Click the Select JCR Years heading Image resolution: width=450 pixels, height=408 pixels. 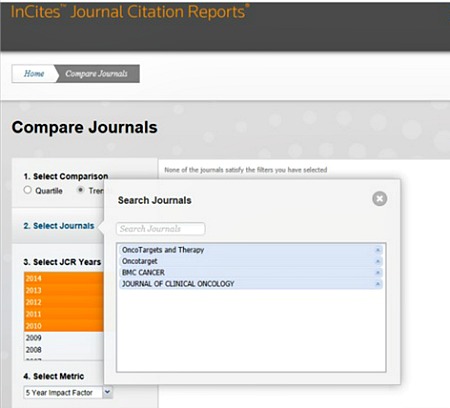(x=62, y=262)
